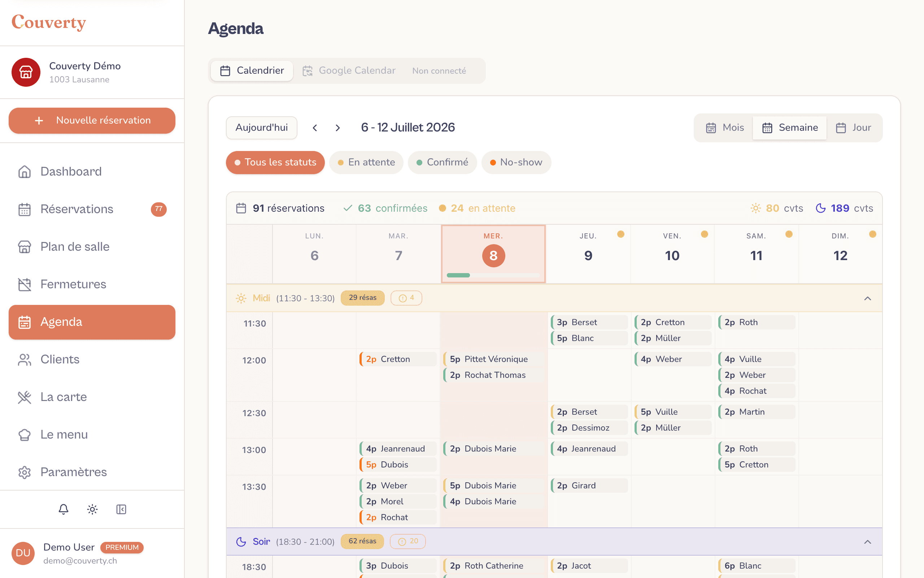924x578 pixels.
Task: Click Le menu chef hat icon
Action: [x=25, y=435]
